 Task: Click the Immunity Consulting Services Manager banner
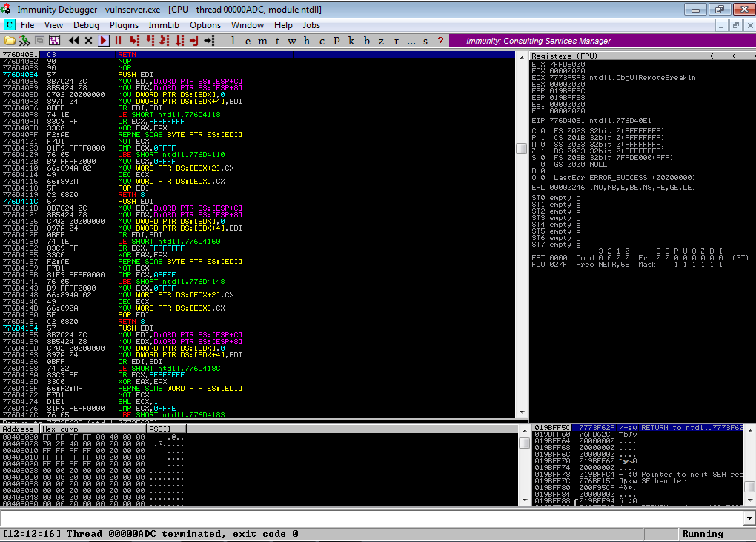[602, 41]
